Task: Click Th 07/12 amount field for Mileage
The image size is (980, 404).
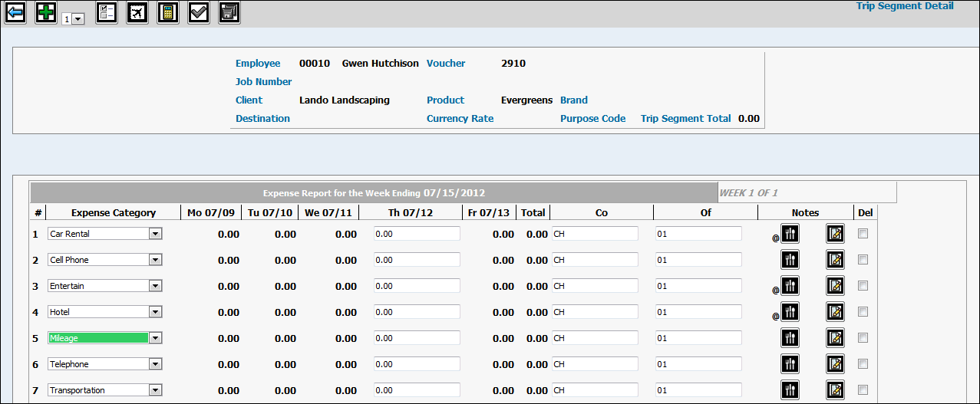Action: pos(417,338)
